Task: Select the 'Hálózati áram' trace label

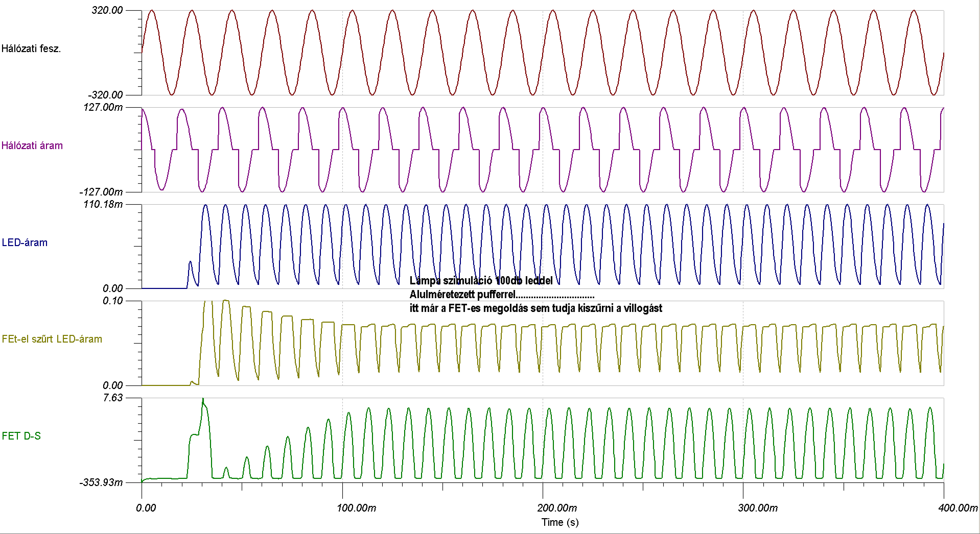Action: (32, 145)
